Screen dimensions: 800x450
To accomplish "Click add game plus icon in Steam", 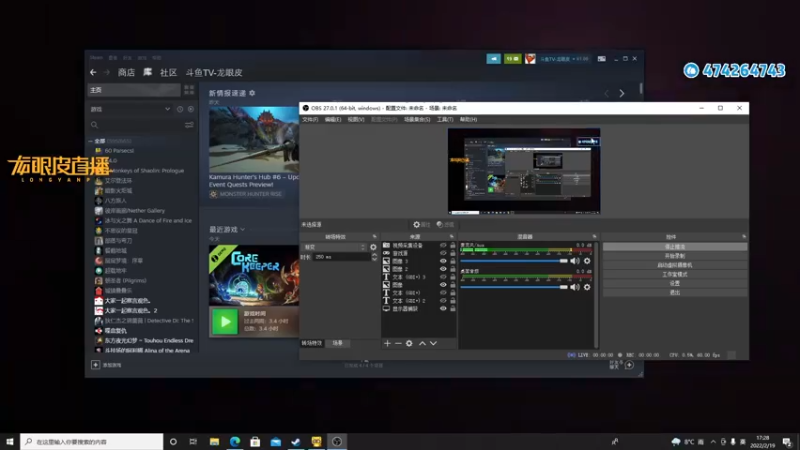I will point(95,365).
